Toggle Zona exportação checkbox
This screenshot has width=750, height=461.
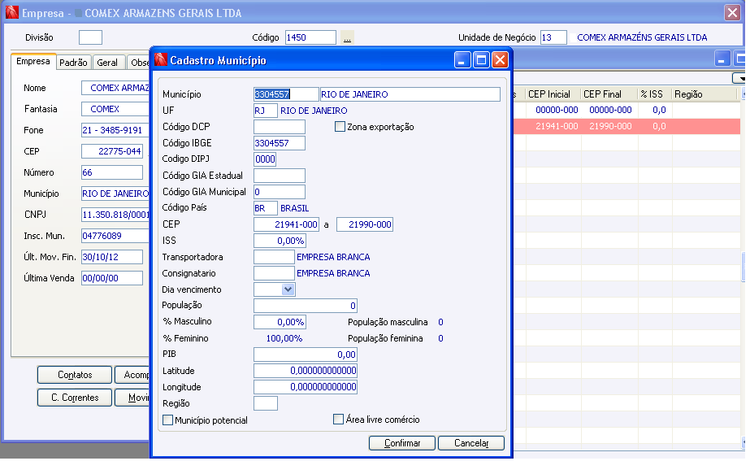tap(340, 127)
